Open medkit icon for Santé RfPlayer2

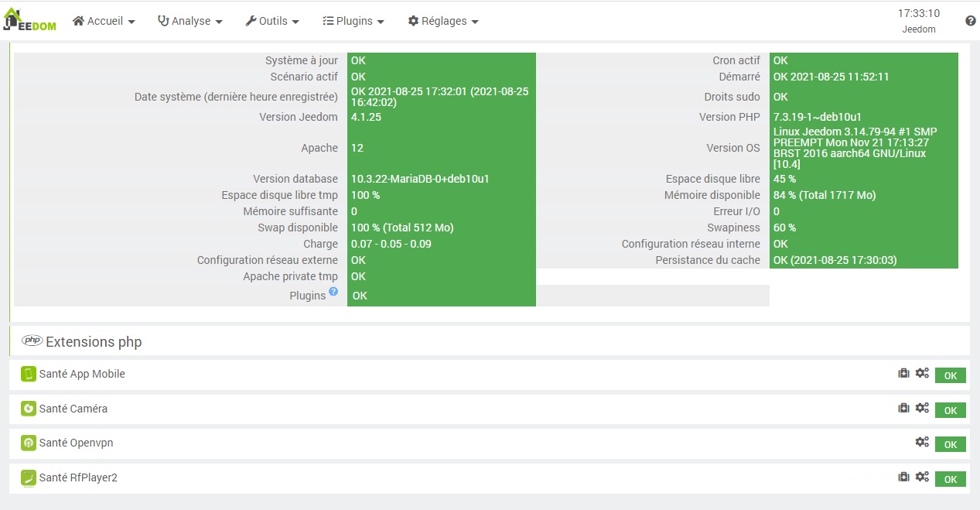[903, 477]
